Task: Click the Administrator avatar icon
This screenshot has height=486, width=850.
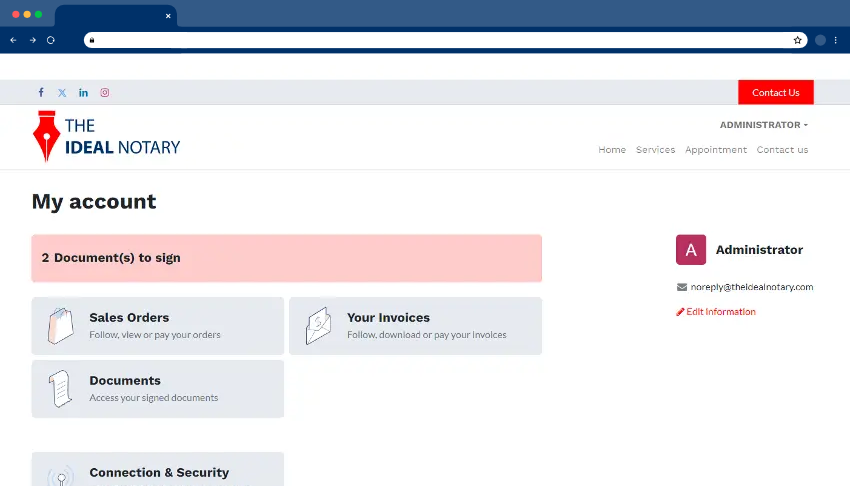Action: click(691, 250)
